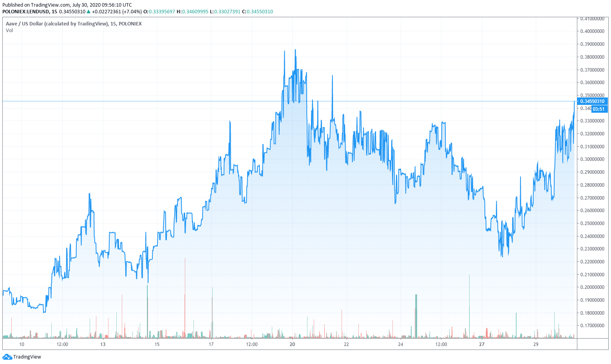Click the POLONIEX:LENDUSD, 15 symbol header text
The height and width of the screenshot is (364, 611).
(x=30, y=11)
